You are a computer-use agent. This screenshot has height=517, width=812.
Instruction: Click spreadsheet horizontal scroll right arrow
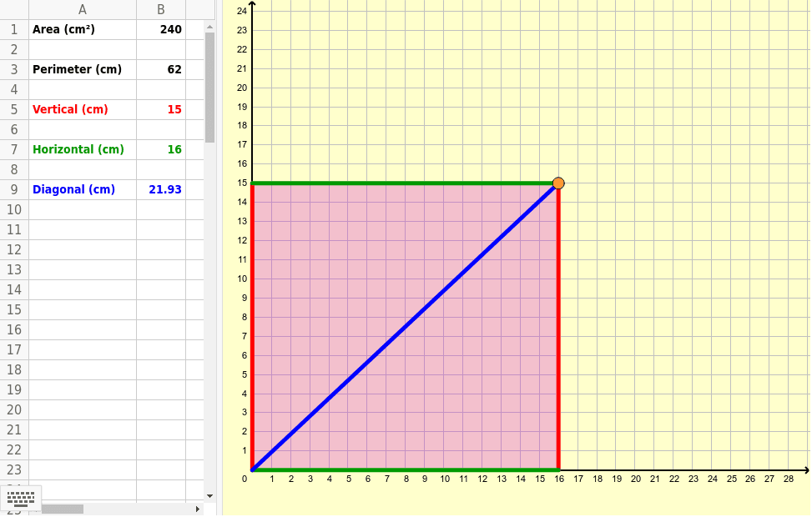(197, 509)
